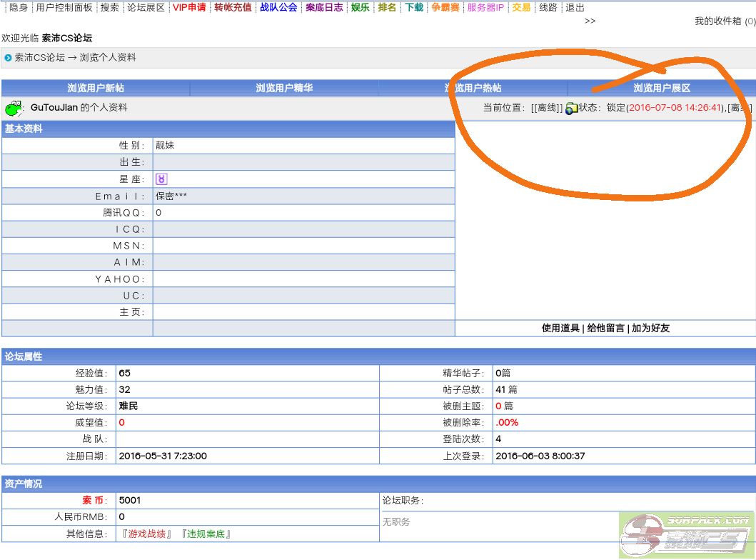This screenshot has height=560, width=756.
Task: Switch to the 浏览用户精华 tab
Action: point(284,88)
